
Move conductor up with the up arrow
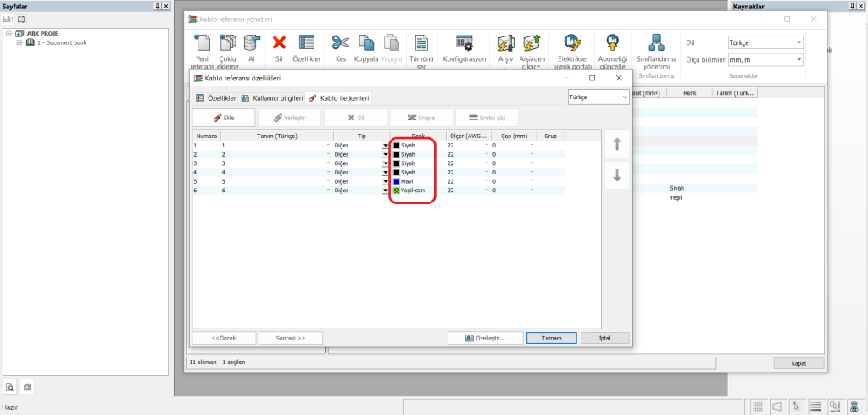(617, 145)
